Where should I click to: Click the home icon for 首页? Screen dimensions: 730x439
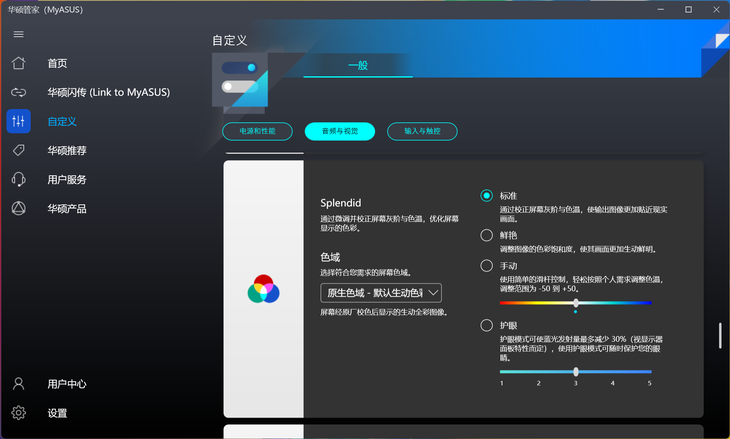19,63
